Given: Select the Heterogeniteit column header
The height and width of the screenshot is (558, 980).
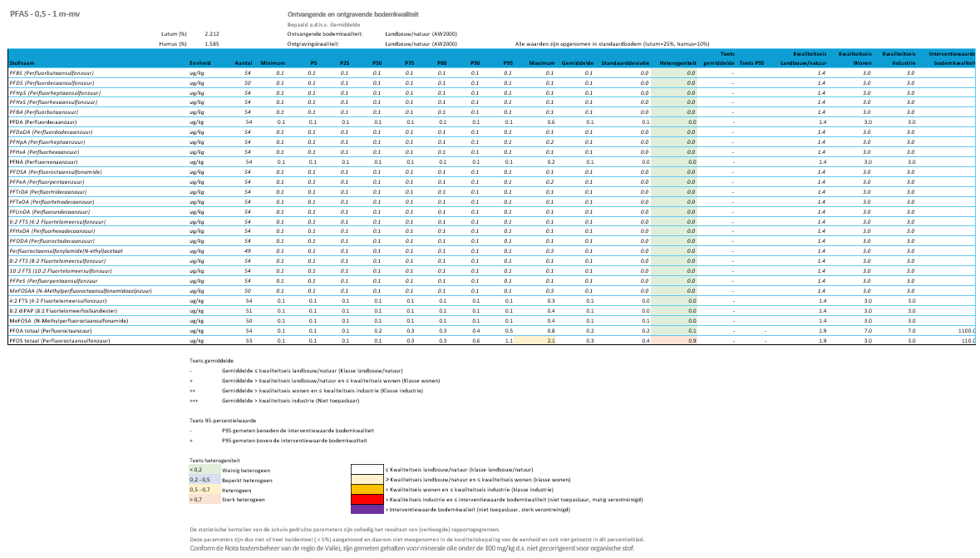Looking at the screenshot, I should click(x=677, y=62).
